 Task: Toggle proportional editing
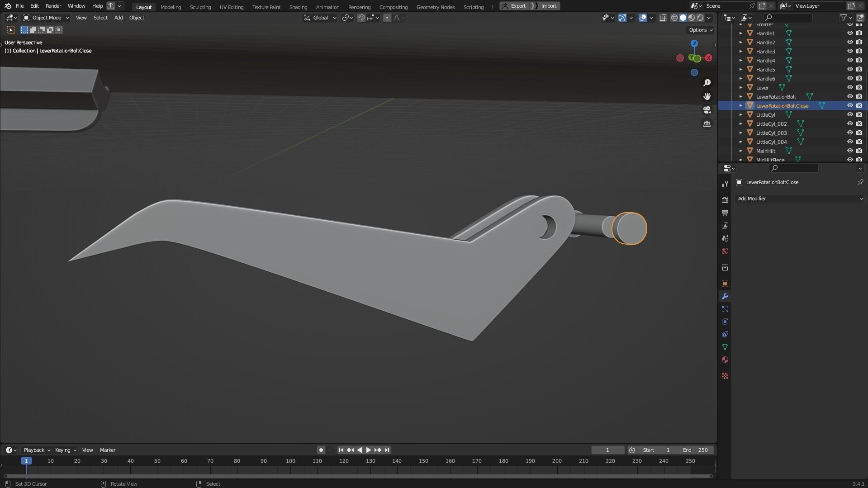[387, 18]
